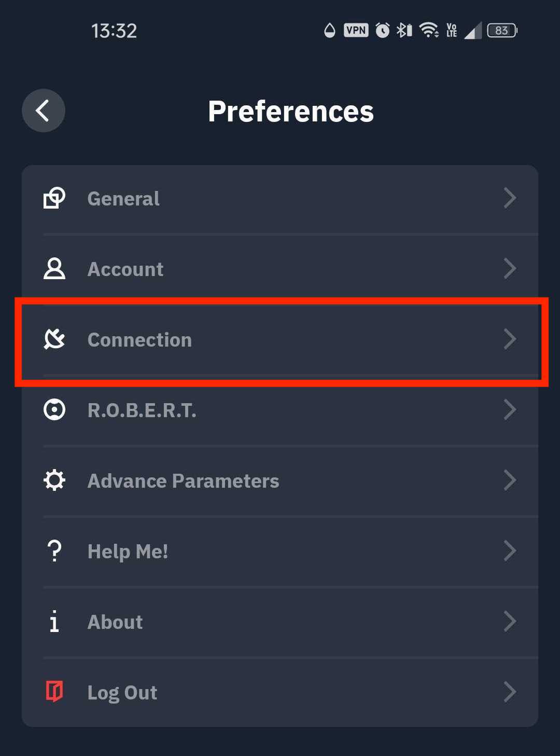The image size is (560, 756).
Task: Tap the About info icon
Action: (54, 622)
